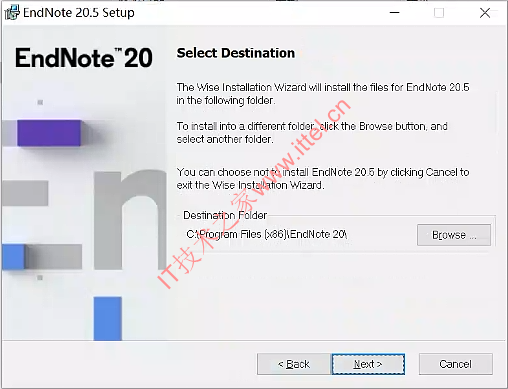Click the purple block in the banner graphic
Screen dimensions: 508x389
49,133
